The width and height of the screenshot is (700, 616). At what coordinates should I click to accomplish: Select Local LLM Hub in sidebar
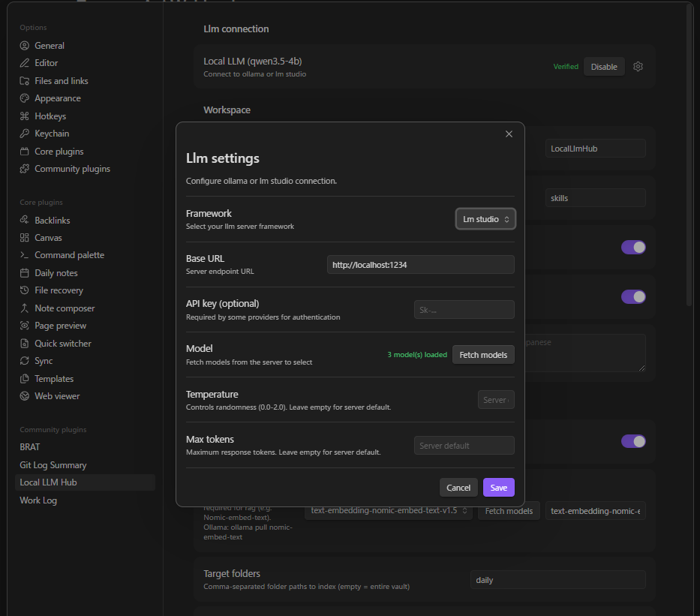pos(85,482)
